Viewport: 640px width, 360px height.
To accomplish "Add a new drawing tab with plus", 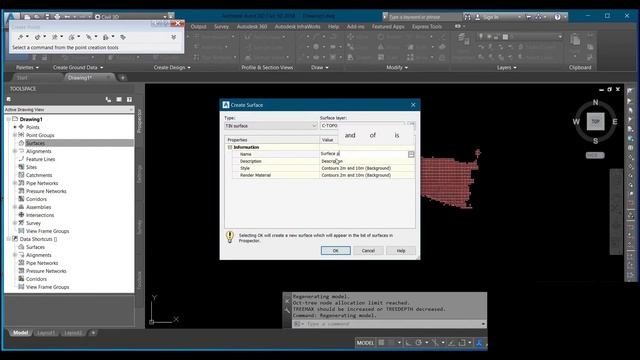I will 122,78.
